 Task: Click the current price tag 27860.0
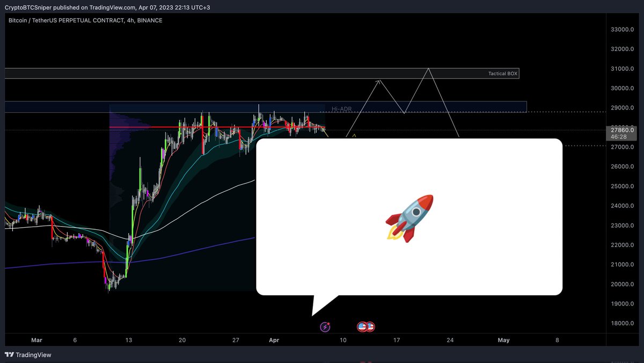point(622,130)
